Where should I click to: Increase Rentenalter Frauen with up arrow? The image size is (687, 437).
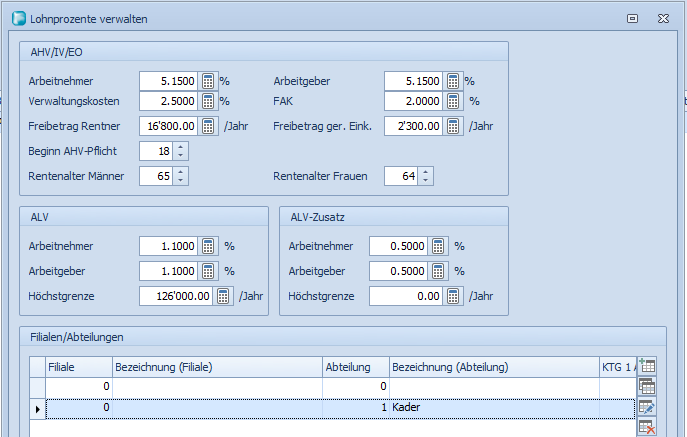[426, 172]
